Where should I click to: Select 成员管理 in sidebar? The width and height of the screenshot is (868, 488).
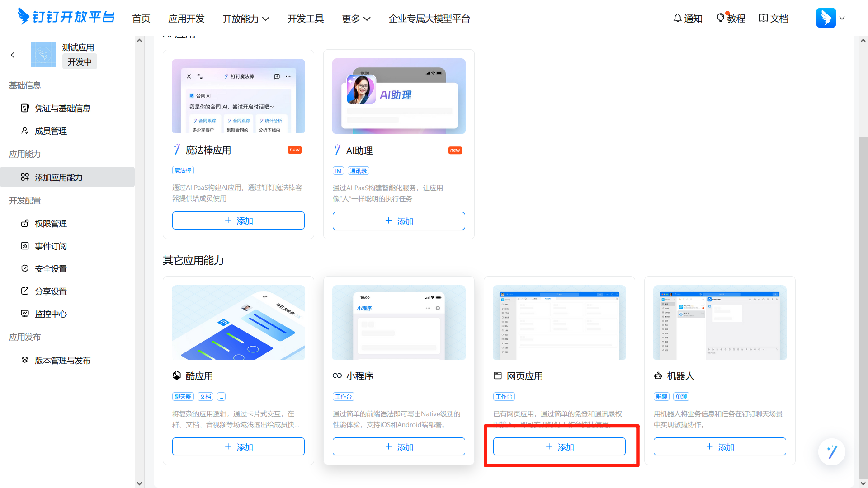click(x=67, y=131)
